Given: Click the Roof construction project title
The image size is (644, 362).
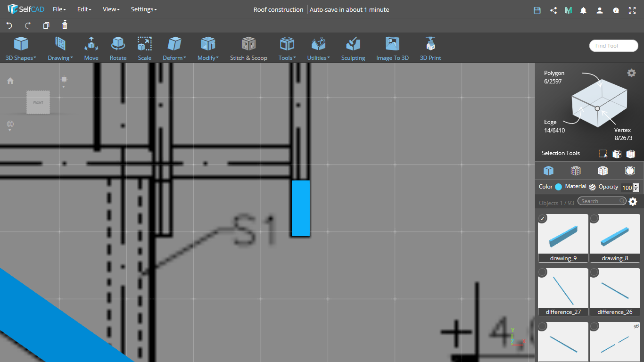Looking at the screenshot, I should point(278,9).
